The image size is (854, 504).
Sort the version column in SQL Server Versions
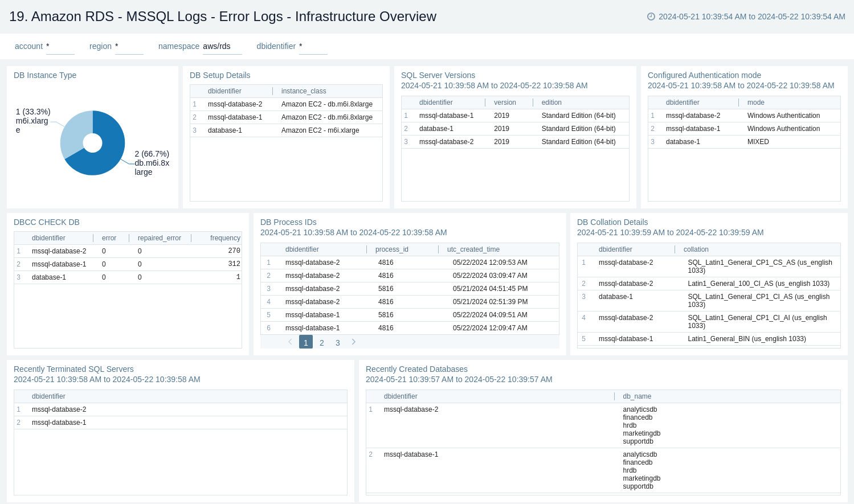pos(504,103)
